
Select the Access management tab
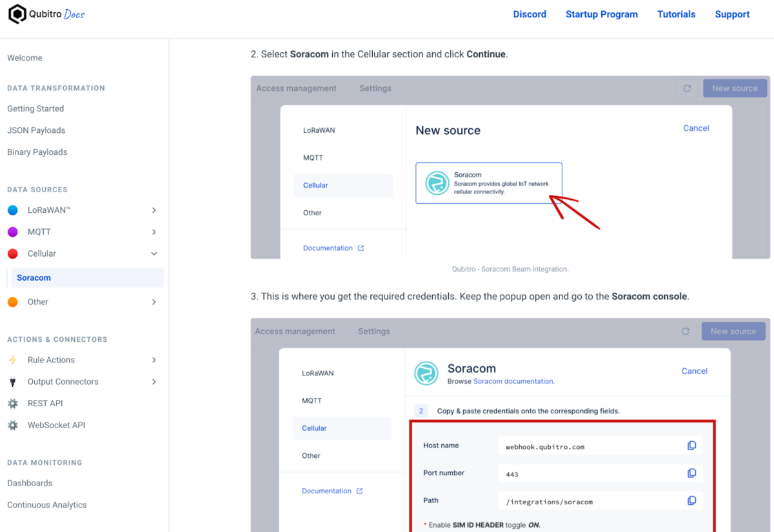[x=296, y=88]
